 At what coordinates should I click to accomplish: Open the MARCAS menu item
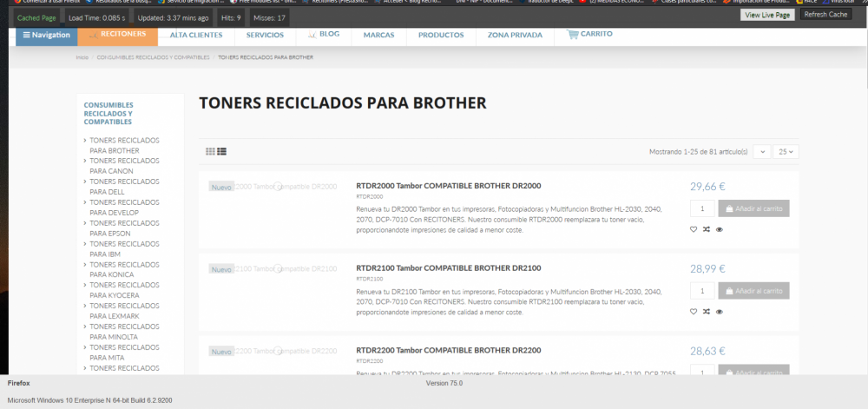378,35
